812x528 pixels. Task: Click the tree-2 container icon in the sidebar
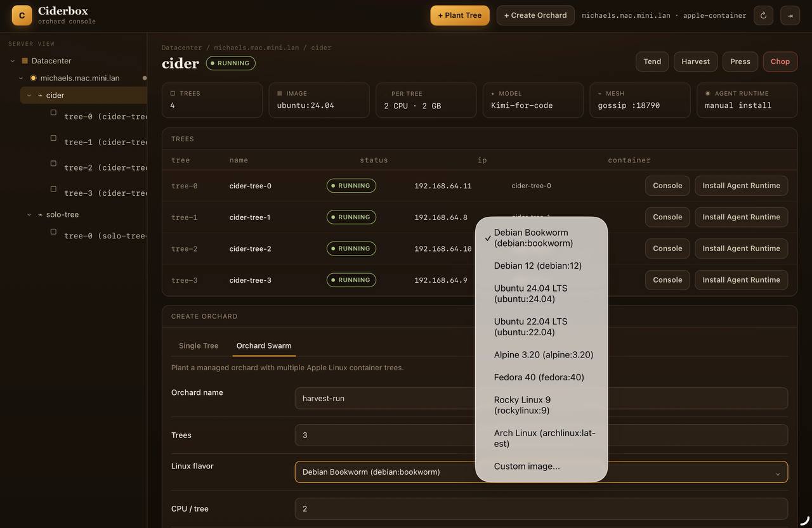53,164
